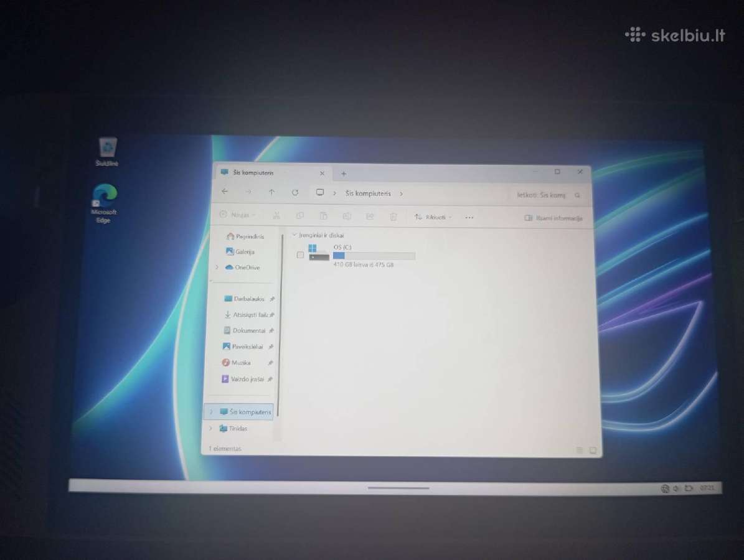Open Galerija in the sidebar
744x560 pixels.
[x=240, y=252]
